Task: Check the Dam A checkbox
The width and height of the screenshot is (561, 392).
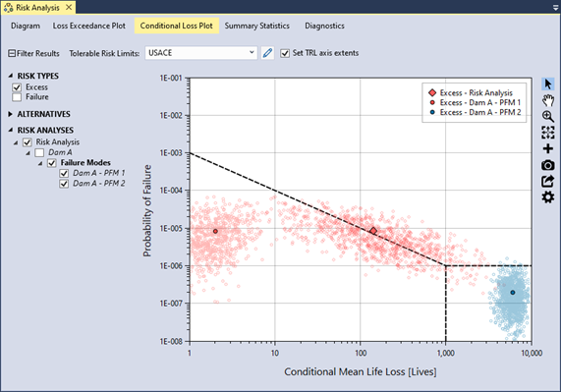Action: click(x=39, y=152)
